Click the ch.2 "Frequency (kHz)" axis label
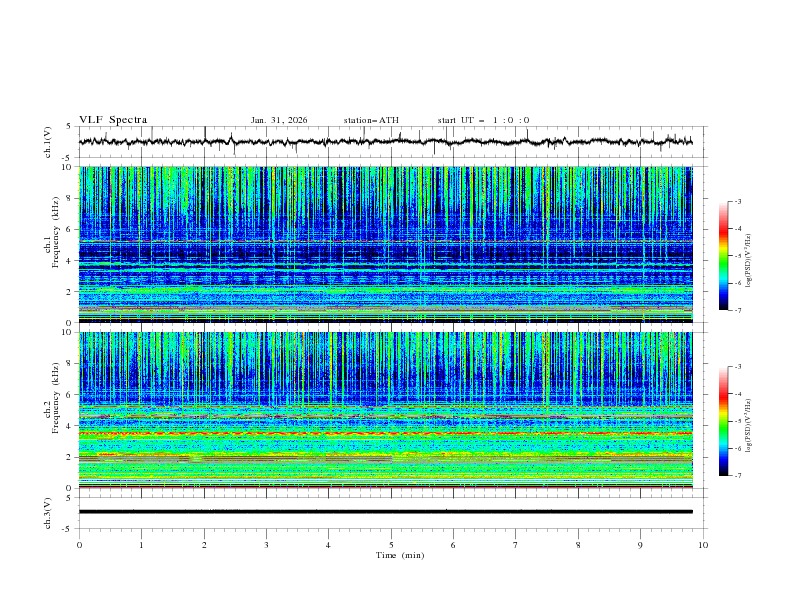This screenshot has height=612, width=792. (x=56, y=398)
